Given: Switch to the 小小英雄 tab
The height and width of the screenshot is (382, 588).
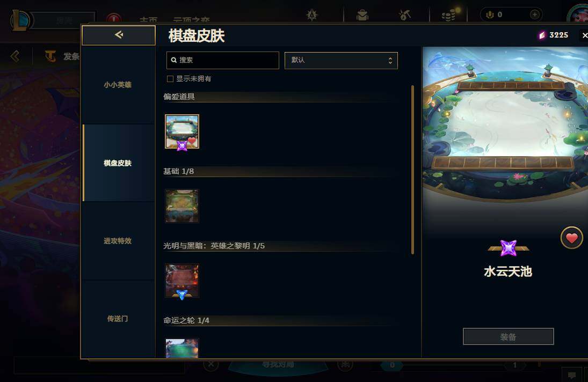Looking at the screenshot, I should pos(118,85).
